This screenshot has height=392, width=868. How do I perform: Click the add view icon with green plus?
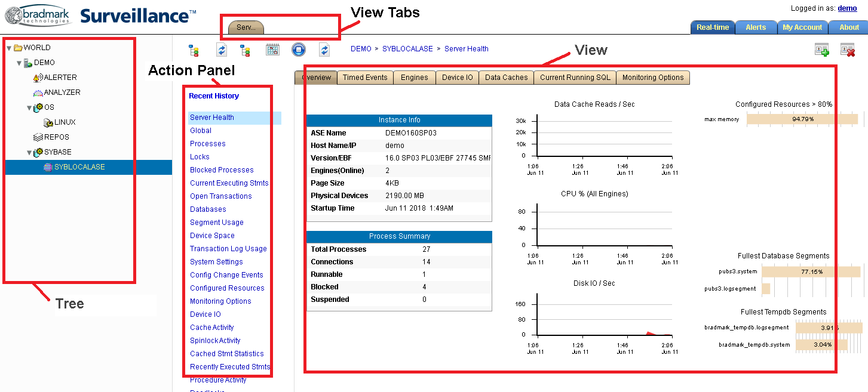pos(822,50)
